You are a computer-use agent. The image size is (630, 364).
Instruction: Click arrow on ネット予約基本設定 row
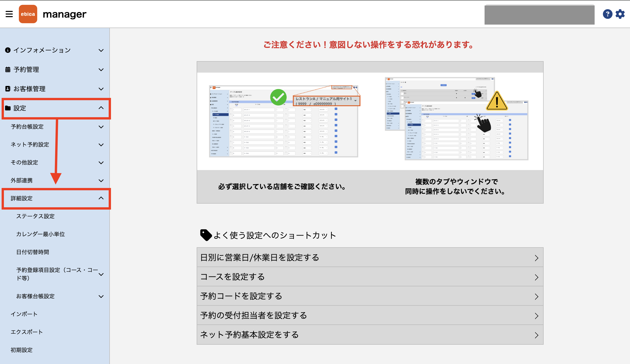[x=536, y=335]
